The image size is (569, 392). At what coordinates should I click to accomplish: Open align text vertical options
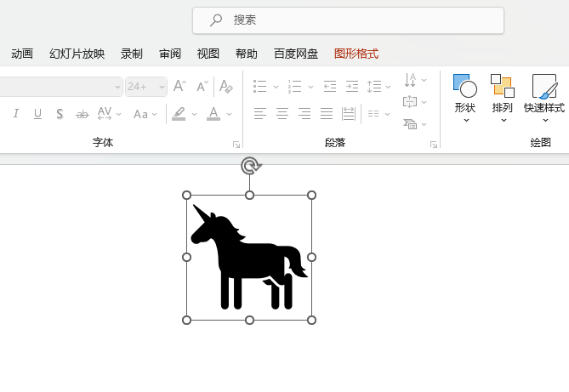point(415,102)
